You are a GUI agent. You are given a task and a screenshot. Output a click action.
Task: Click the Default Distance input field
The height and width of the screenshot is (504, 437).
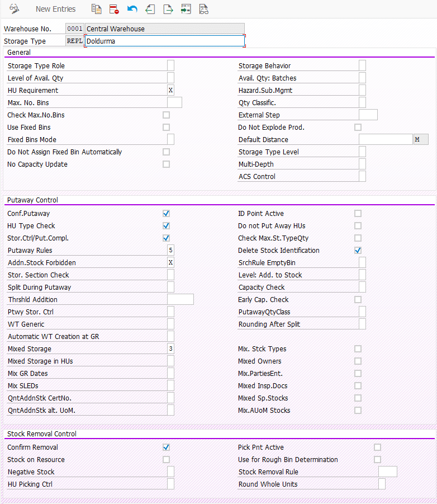click(x=385, y=140)
